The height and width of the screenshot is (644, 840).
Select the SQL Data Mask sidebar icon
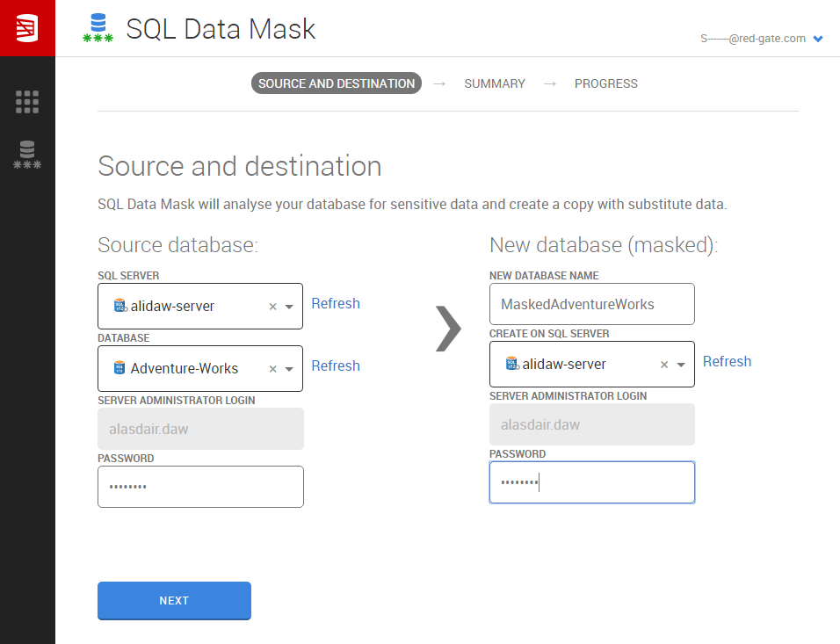point(27,155)
